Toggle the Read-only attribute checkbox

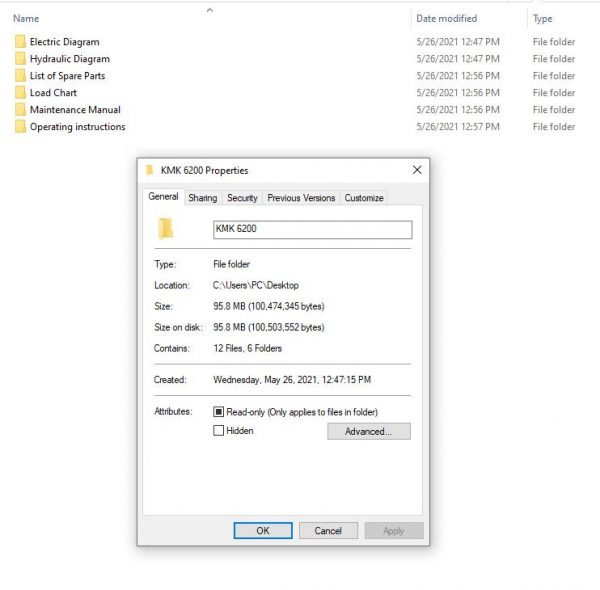[x=218, y=412]
